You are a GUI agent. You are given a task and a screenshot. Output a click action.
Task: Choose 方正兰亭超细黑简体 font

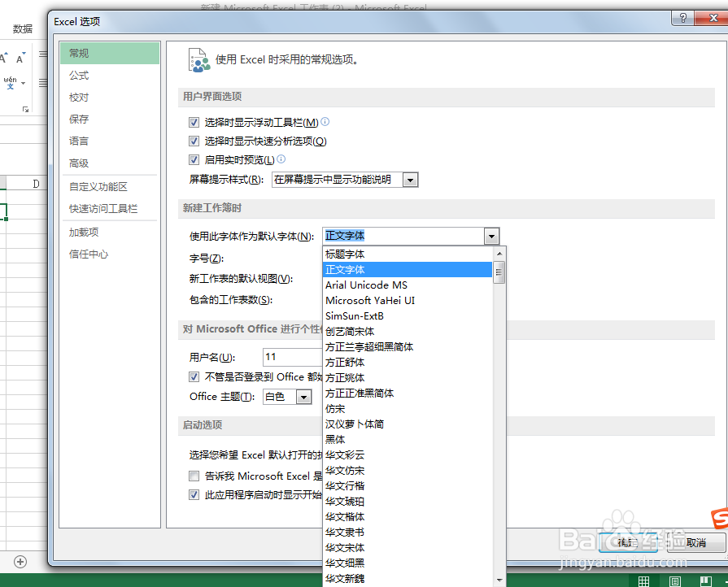pos(408,346)
